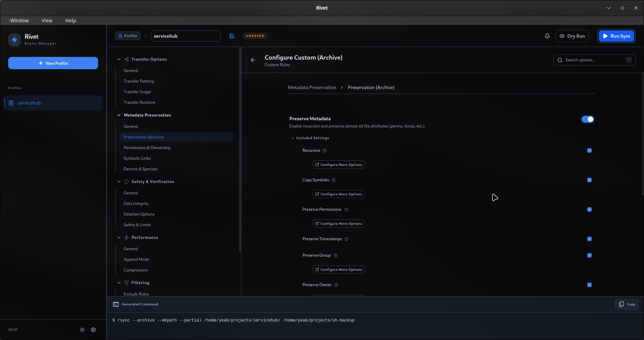The image size is (644, 340).
Task: Uncheck the Preserve Timestamps checkbox
Action: [x=589, y=239]
